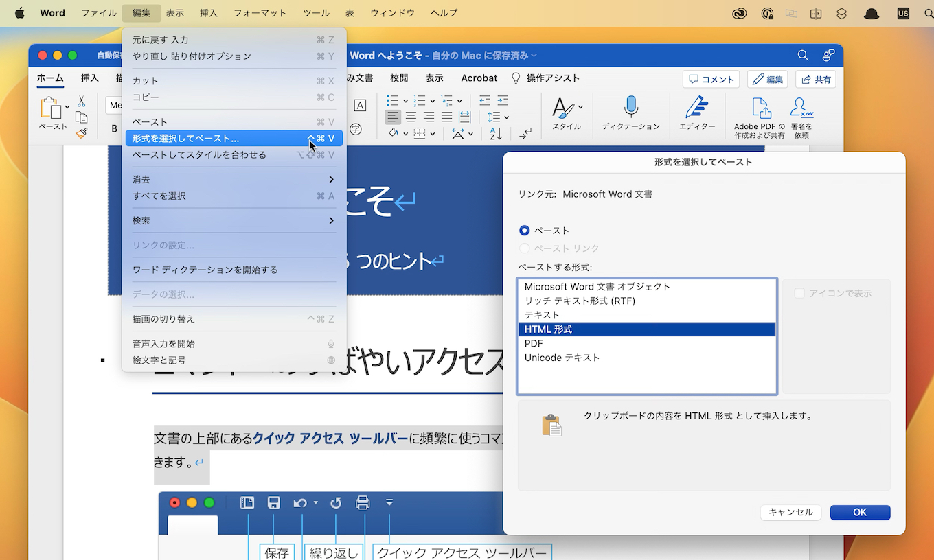Choose すべてを選択 in the Edit menu
Image resolution: width=934 pixels, height=560 pixels.
click(233, 196)
